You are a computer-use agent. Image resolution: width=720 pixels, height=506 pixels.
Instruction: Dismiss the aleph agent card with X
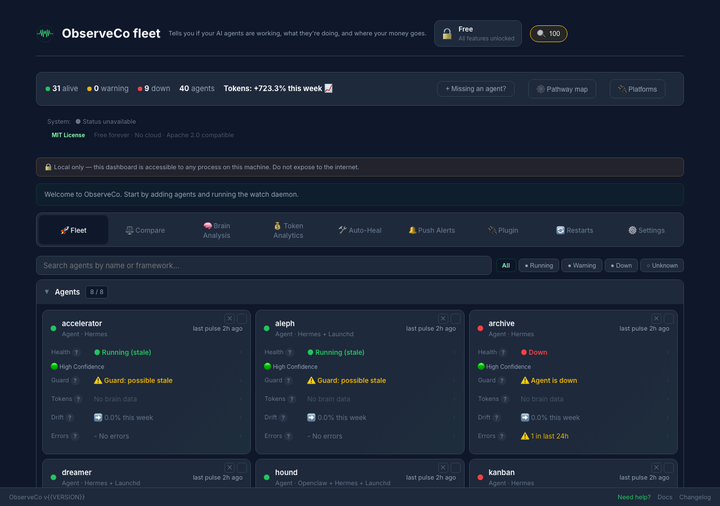click(x=443, y=318)
